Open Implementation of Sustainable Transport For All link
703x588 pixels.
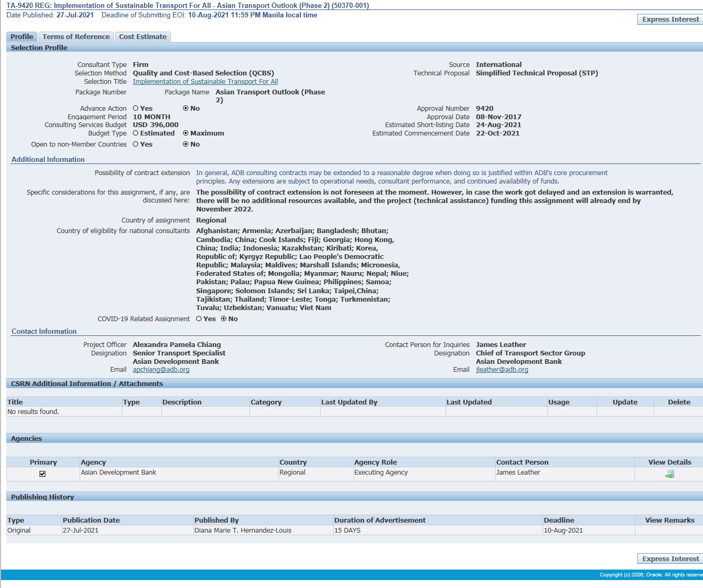(x=205, y=82)
